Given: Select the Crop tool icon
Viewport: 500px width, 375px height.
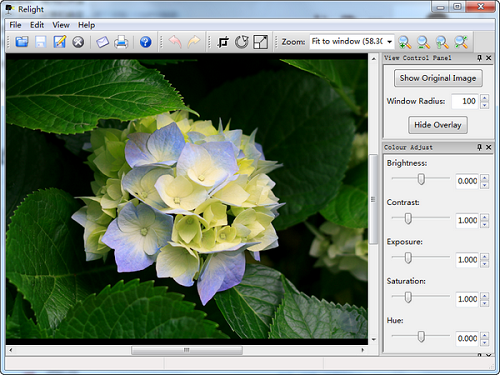Looking at the screenshot, I should [x=223, y=42].
